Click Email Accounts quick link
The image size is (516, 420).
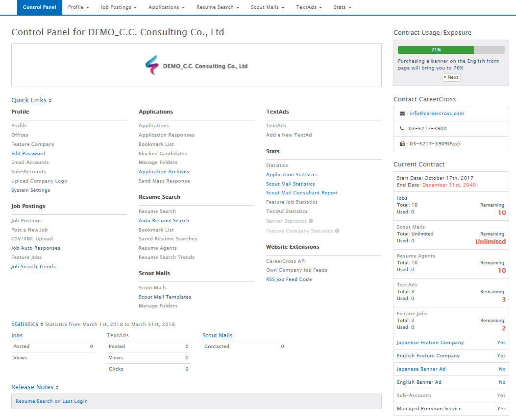[x=30, y=163]
